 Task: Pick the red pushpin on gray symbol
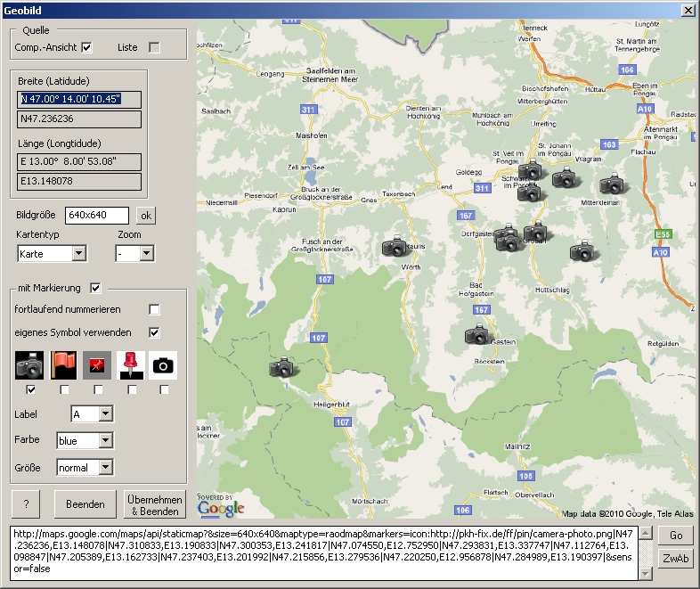[x=97, y=365]
